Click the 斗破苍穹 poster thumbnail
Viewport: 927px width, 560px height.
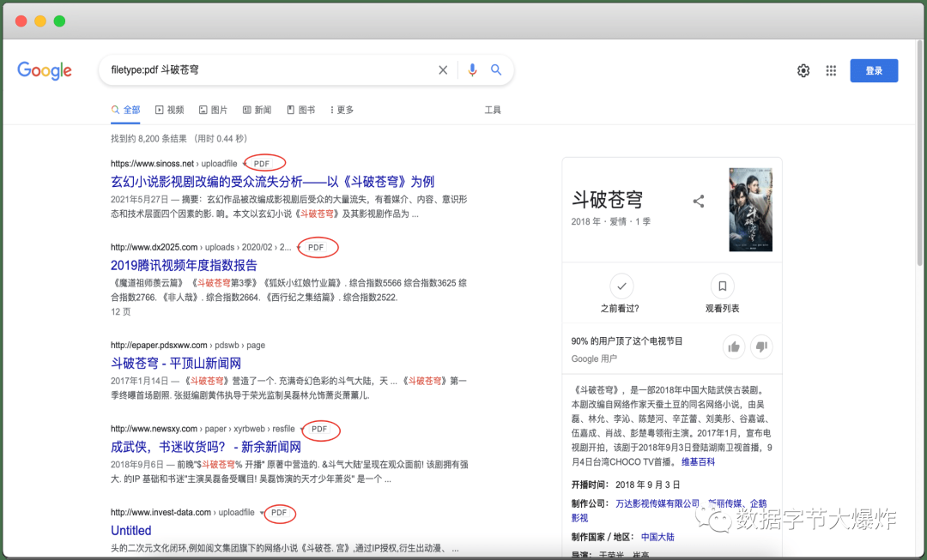click(750, 210)
